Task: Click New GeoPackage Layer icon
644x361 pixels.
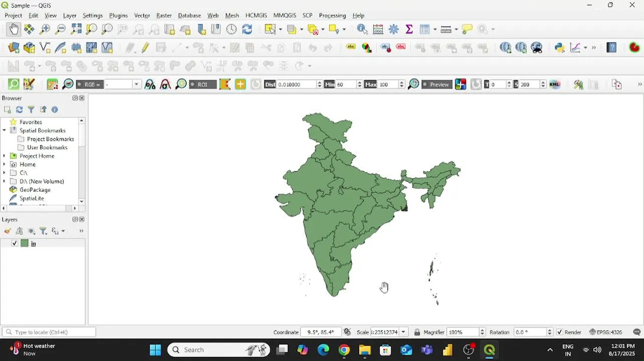Action: point(29,48)
